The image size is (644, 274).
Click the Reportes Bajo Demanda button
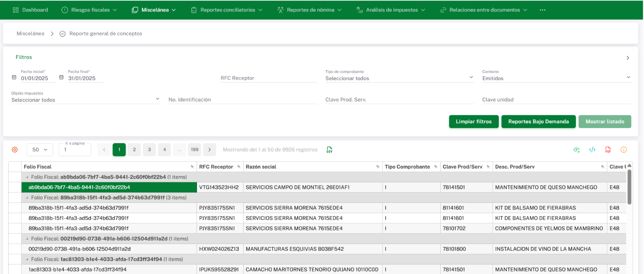coord(538,122)
